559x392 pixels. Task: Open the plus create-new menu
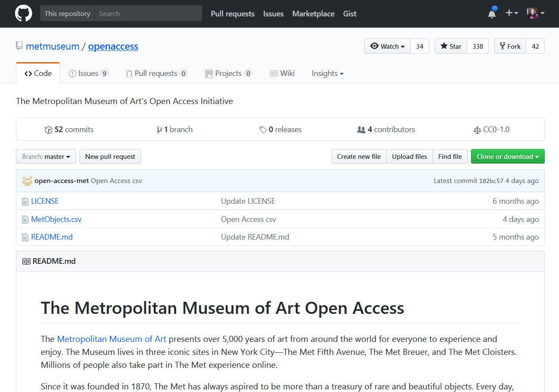(x=512, y=13)
